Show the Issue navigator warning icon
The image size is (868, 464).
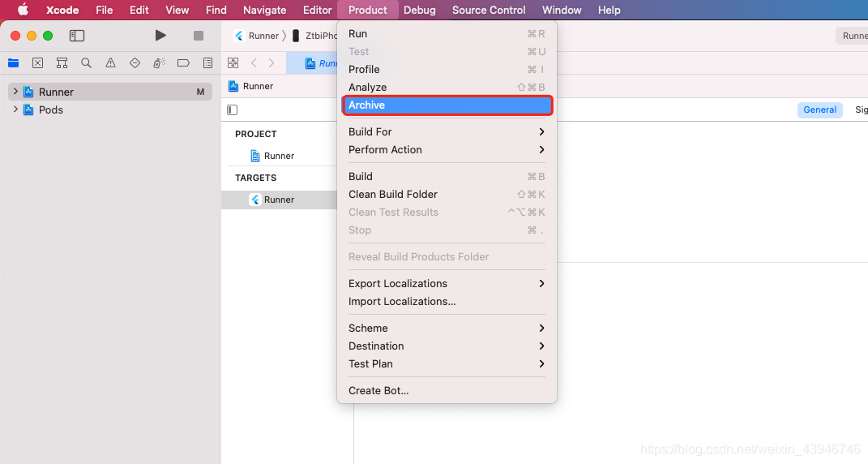pyautogui.click(x=111, y=63)
